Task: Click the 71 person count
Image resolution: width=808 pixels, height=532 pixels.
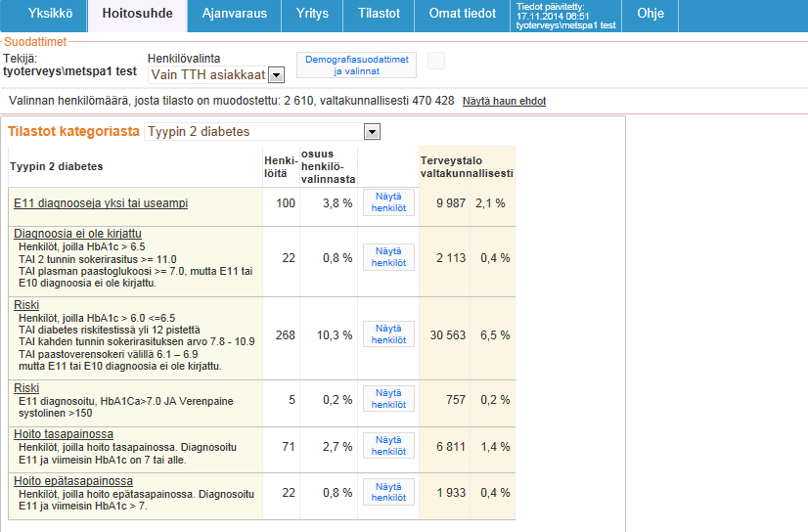Action: [289, 447]
